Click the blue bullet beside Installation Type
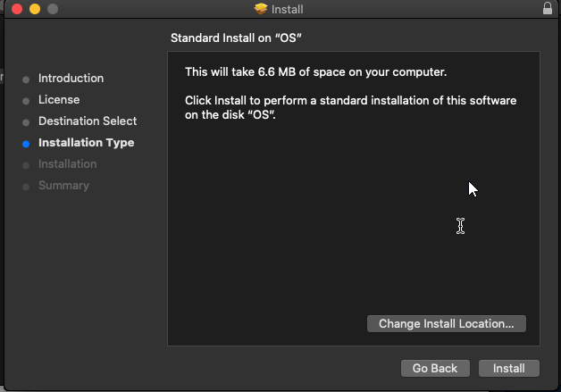The height and width of the screenshot is (392, 561). click(26, 143)
